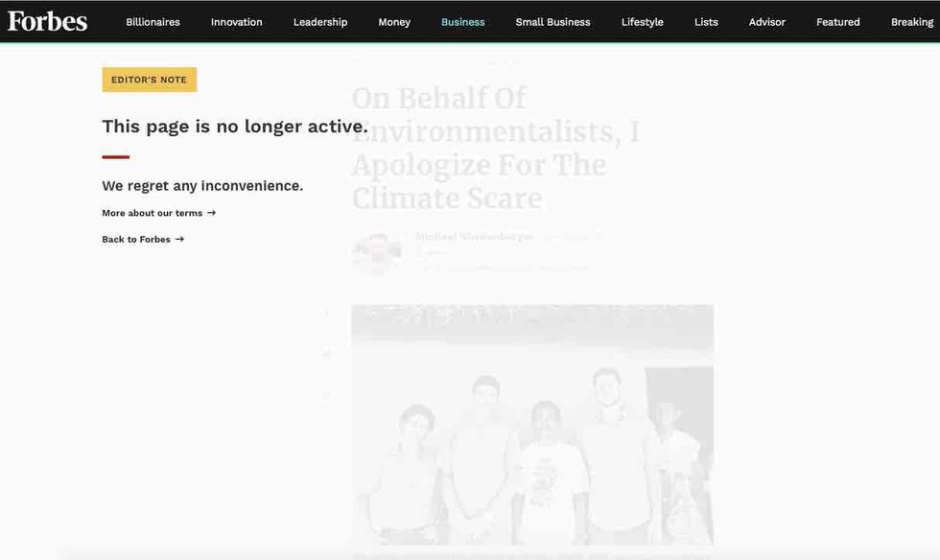
Task: Open the highlighted Business section
Action: pyautogui.click(x=462, y=22)
